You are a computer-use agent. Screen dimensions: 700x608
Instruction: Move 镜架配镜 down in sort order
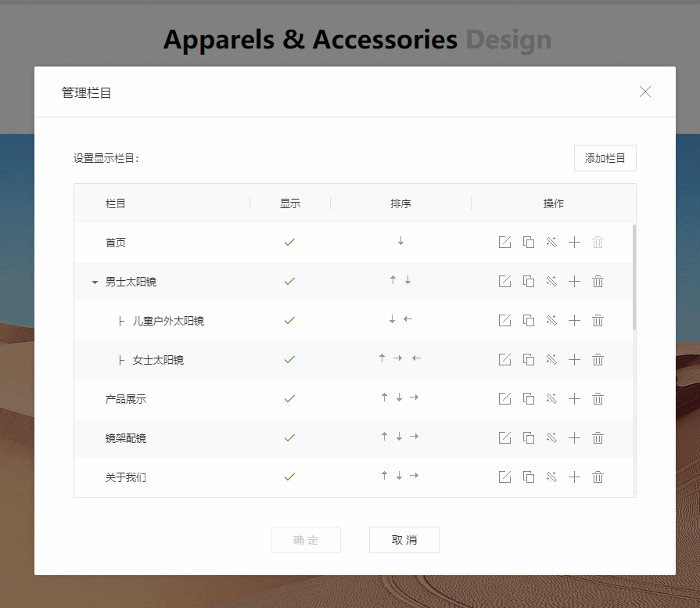(399, 437)
